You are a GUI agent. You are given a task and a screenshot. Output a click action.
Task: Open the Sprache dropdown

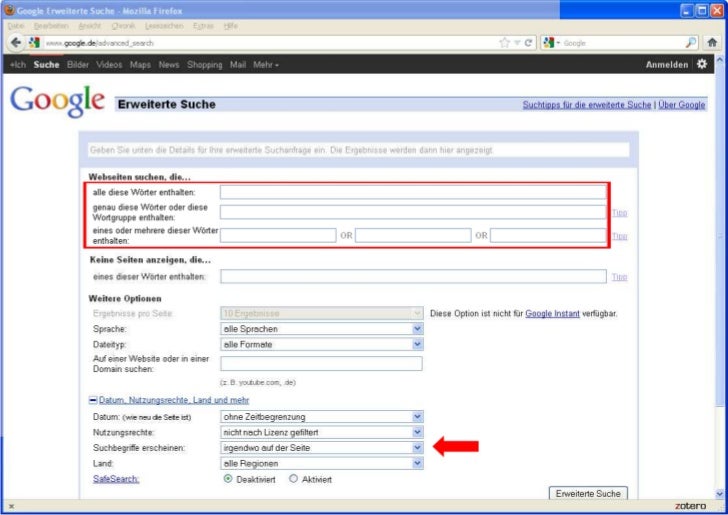tap(321, 329)
